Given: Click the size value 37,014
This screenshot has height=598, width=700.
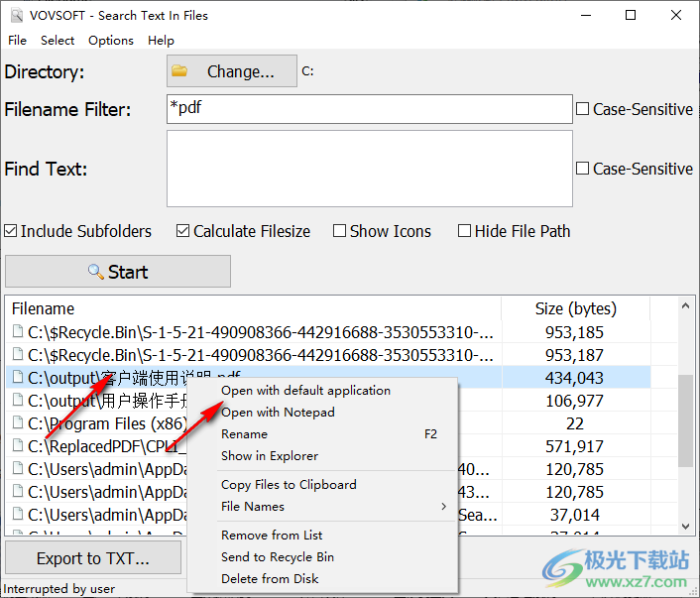Looking at the screenshot, I should (574, 515).
